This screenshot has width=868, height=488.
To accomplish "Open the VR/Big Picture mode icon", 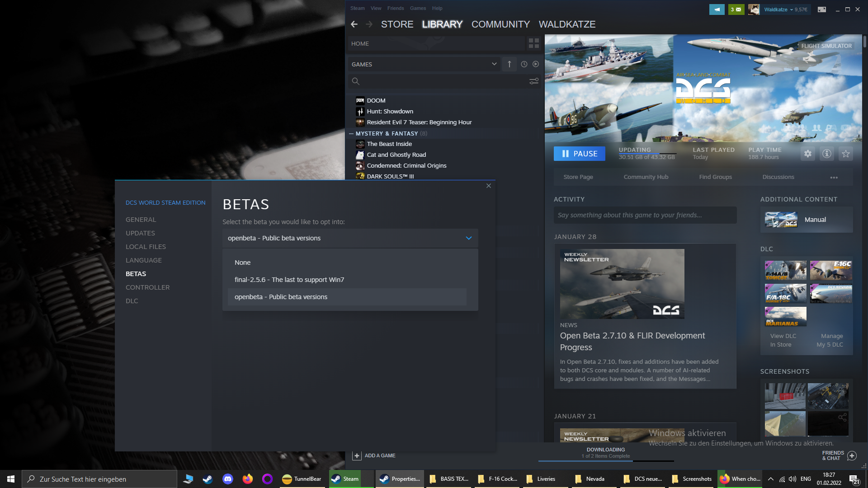I will pyautogui.click(x=822, y=9).
